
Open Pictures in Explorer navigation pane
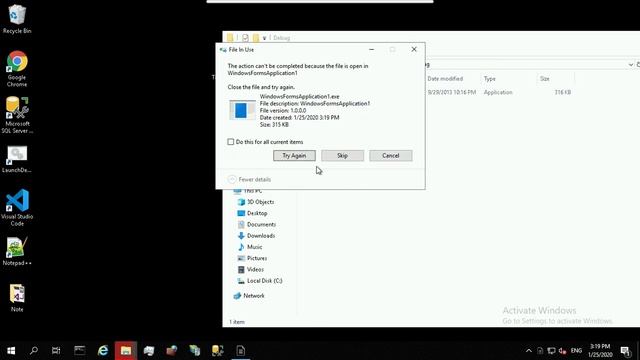(252, 258)
